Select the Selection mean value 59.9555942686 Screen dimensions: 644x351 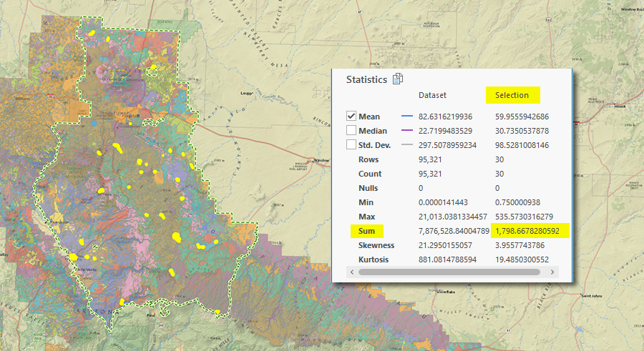tap(522, 117)
